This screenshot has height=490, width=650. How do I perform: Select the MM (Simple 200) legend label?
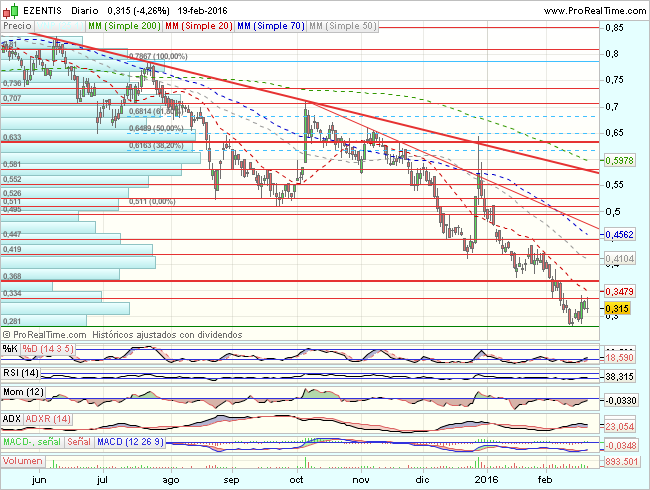124,26
